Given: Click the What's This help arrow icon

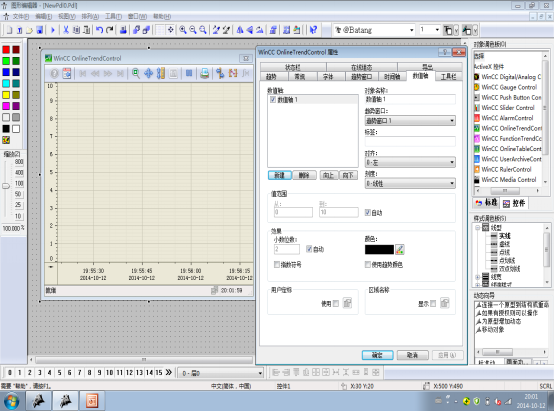Looking at the screenshot, I should [313, 30].
